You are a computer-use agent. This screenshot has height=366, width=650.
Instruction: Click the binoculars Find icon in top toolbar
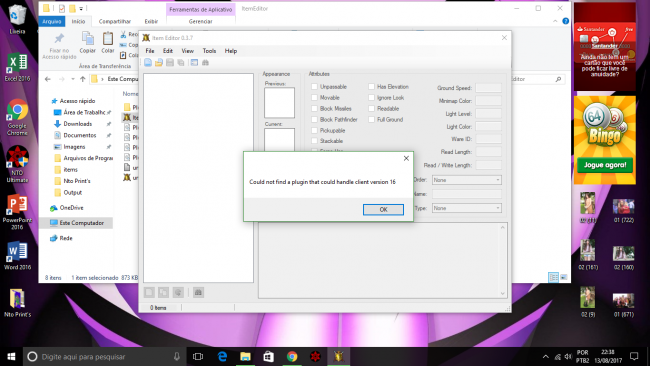[x=205, y=63]
